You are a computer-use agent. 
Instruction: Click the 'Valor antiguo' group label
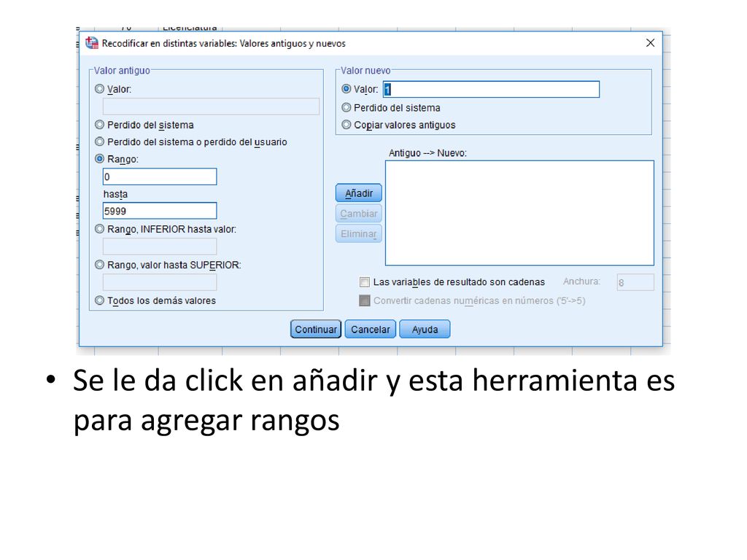pyautogui.click(x=122, y=71)
